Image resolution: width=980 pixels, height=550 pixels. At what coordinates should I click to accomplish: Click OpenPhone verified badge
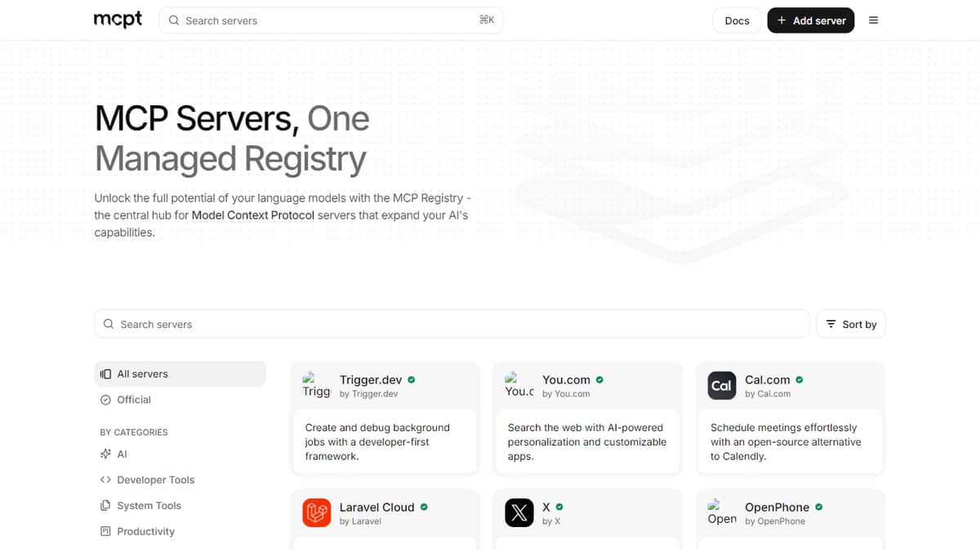click(x=819, y=507)
